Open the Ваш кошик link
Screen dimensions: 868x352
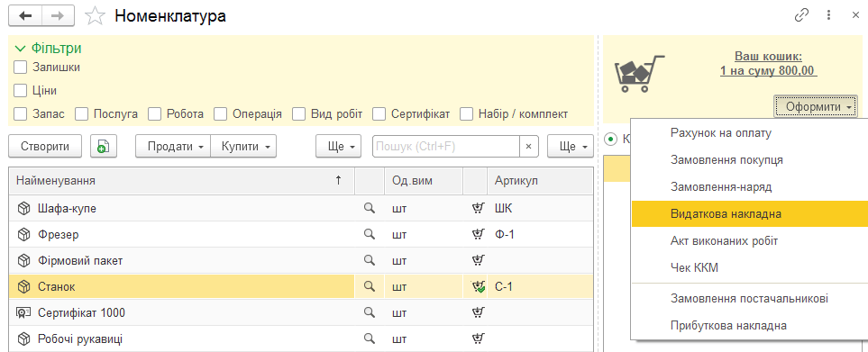pos(768,64)
